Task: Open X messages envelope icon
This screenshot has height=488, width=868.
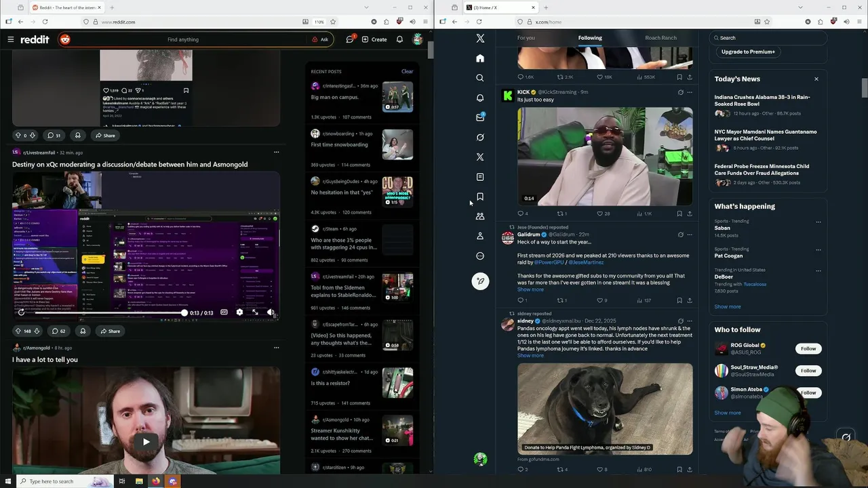Action: point(480,117)
